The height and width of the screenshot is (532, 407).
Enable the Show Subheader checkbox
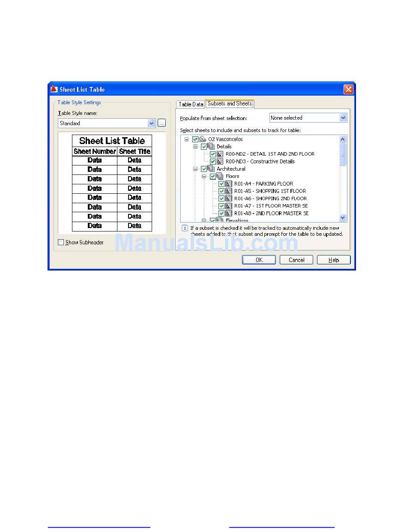pyautogui.click(x=61, y=242)
